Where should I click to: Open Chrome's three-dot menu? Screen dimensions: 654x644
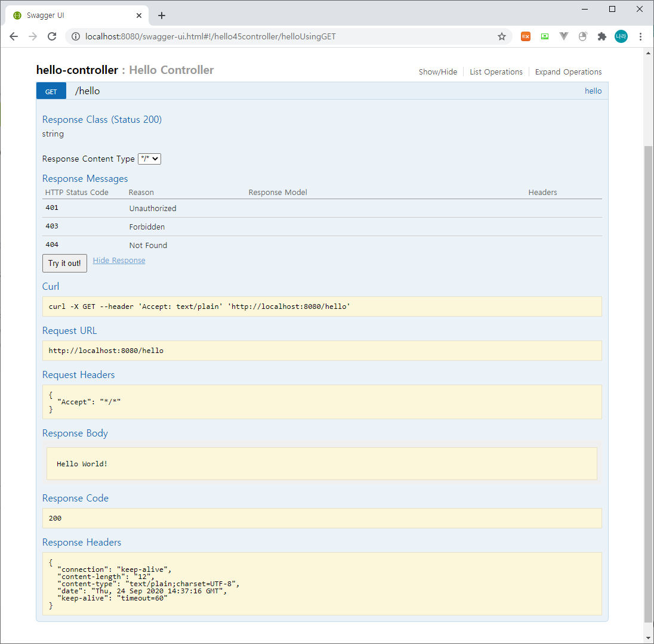point(640,37)
